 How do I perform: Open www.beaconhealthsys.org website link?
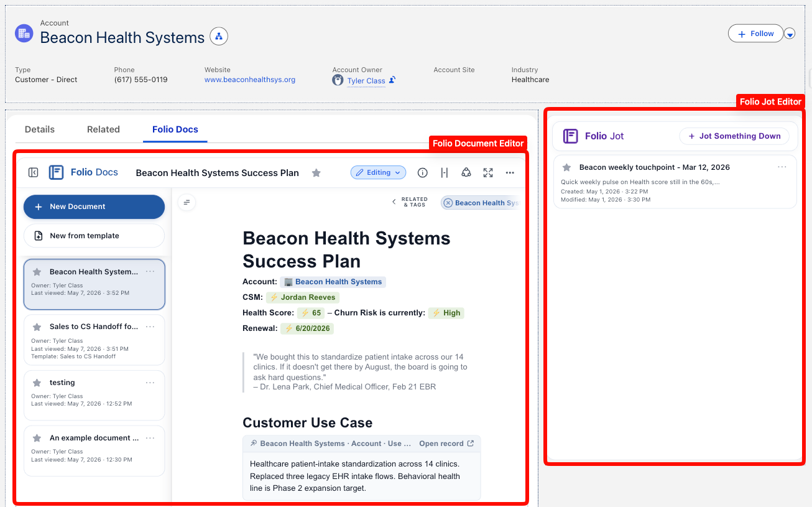(x=250, y=80)
